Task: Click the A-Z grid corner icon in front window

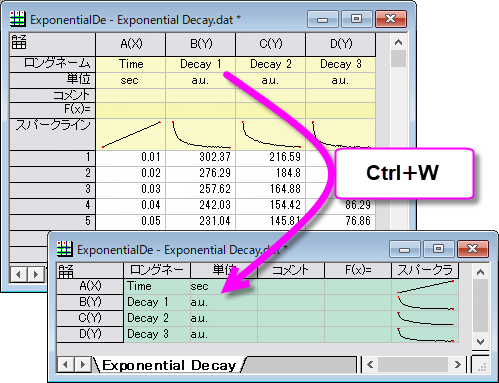Action: [x=66, y=271]
